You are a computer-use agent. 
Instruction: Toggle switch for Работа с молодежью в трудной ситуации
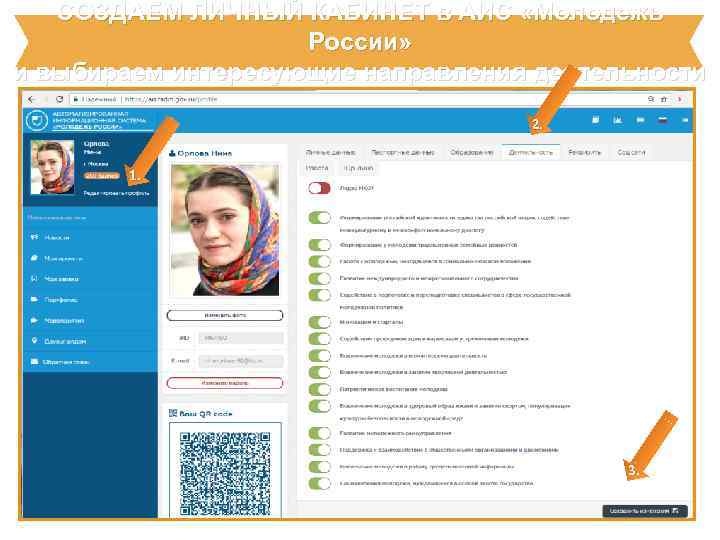coord(319,261)
